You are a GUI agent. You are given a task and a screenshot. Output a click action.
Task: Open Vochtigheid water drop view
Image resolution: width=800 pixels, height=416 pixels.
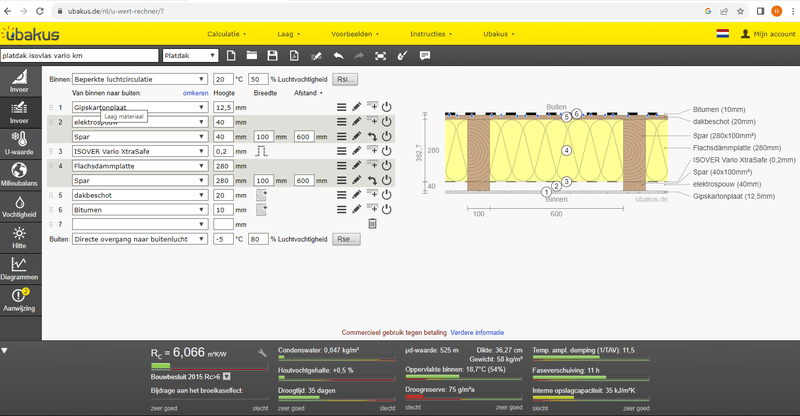[x=19, y=206]
